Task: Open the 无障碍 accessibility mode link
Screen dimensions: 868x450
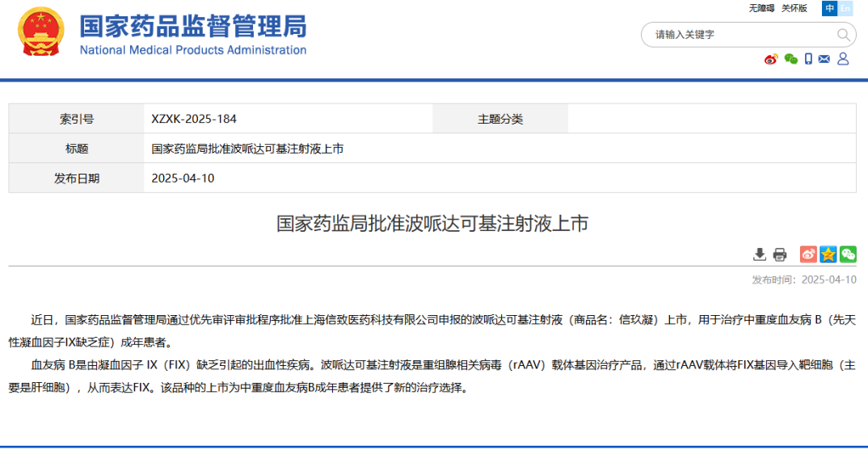Action: (761, 8)
